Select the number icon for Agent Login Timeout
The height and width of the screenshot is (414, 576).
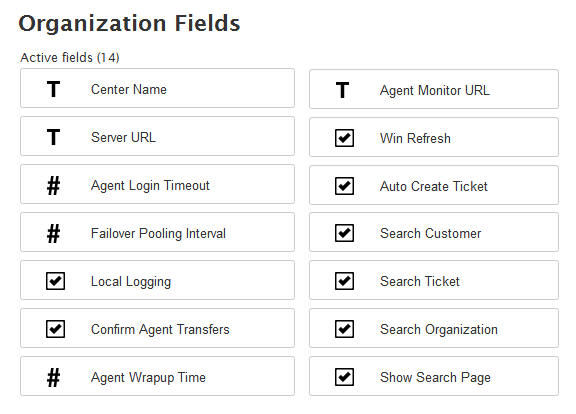click(x=54, y=186)
